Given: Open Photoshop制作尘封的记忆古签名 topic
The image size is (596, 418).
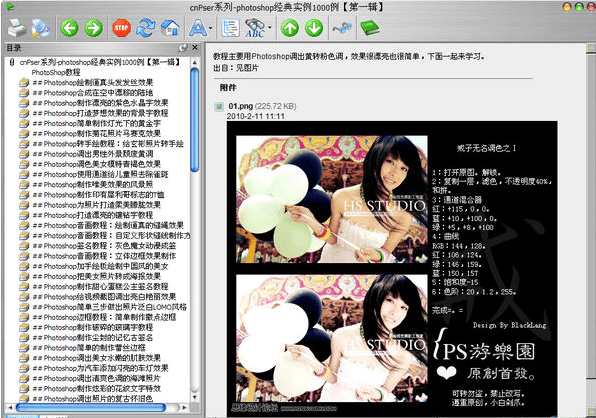Looking at the screenshot, I should click(93, 338).
